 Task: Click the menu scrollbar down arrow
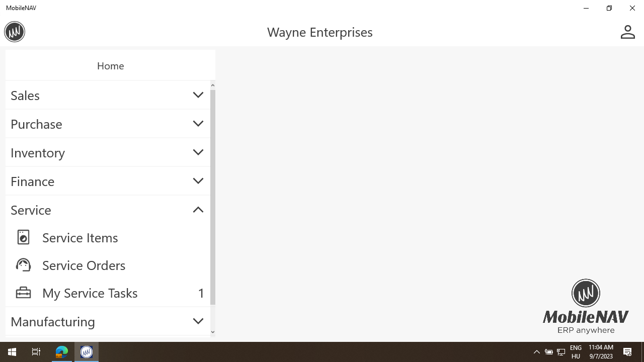(213, 332)
